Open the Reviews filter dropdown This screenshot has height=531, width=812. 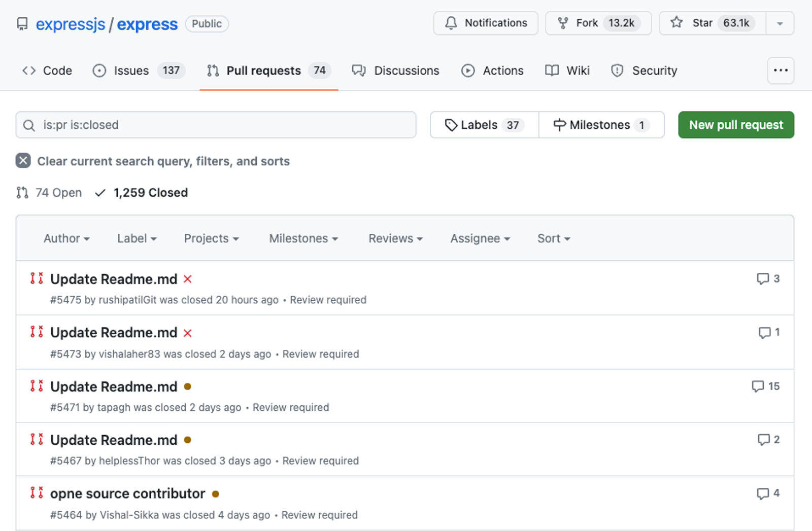pyautogui.click(x=396, y=238)
